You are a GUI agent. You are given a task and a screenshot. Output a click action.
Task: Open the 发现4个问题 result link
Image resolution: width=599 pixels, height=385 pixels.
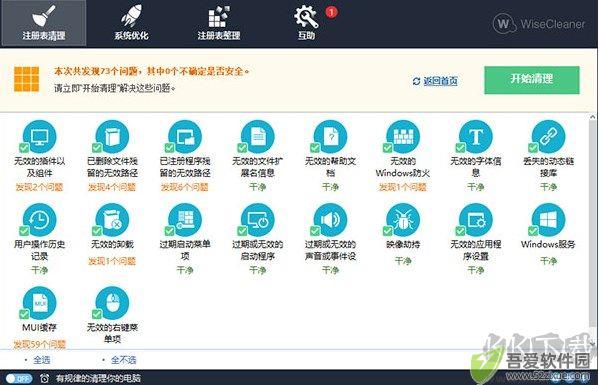point(112,187)
